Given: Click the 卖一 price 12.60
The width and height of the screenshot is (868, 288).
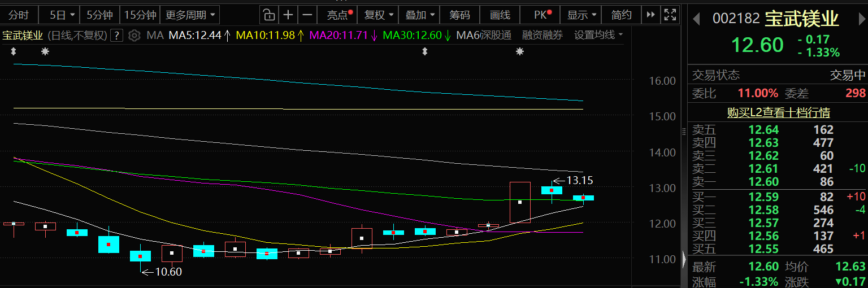Looking at the screenshot, I should click(x=763, y=182).
